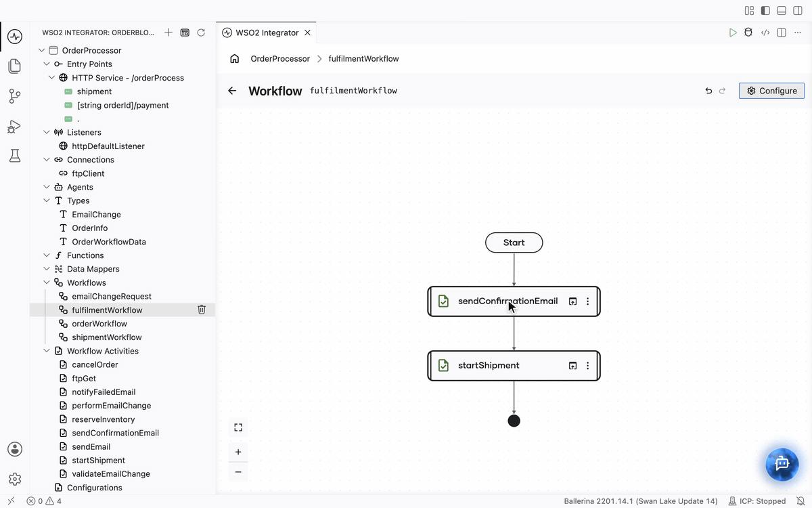Open startShipment node options menu
Viewport: 812px width, 508px height.
click(x=587, y=366)
